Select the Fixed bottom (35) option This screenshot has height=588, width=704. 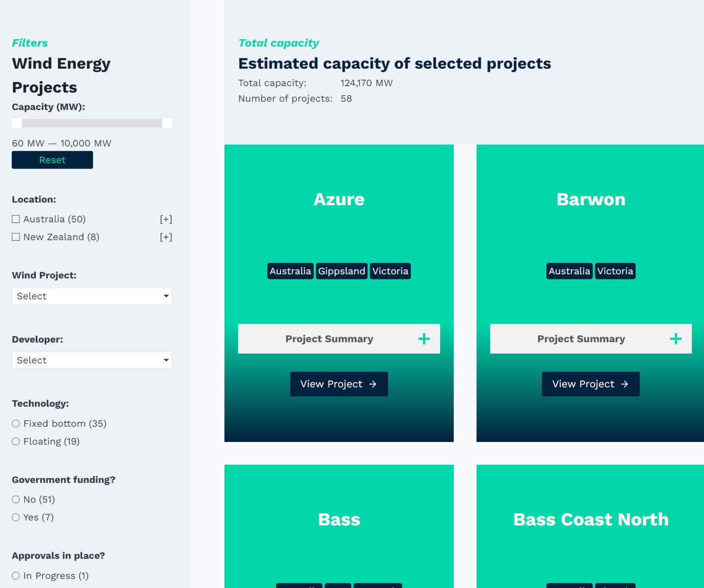tap(16, 423)
